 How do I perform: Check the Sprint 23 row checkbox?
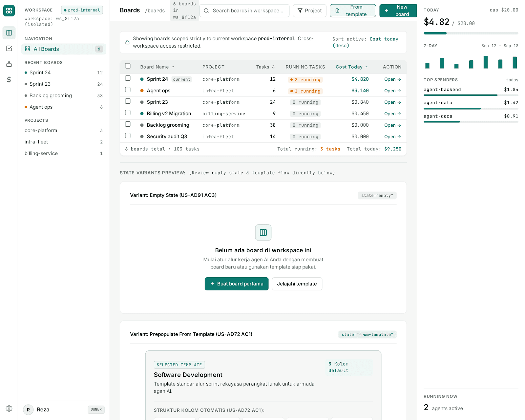(x=128, y=101)
